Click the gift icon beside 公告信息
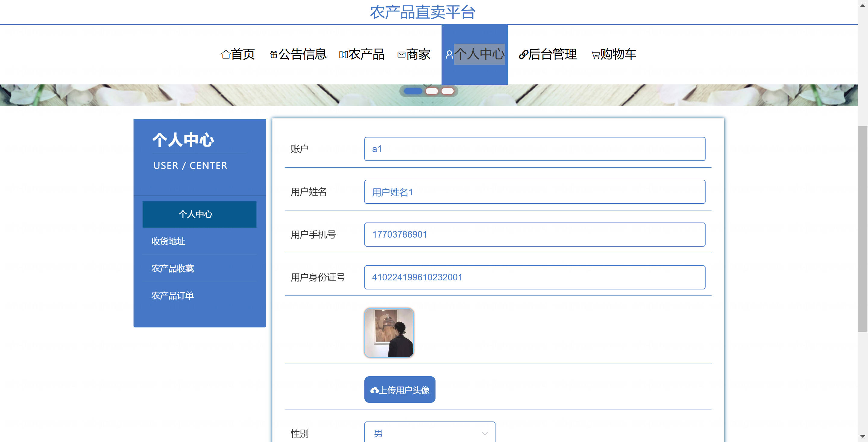This screenshot has height=442, width=868. tap(274, 54)
